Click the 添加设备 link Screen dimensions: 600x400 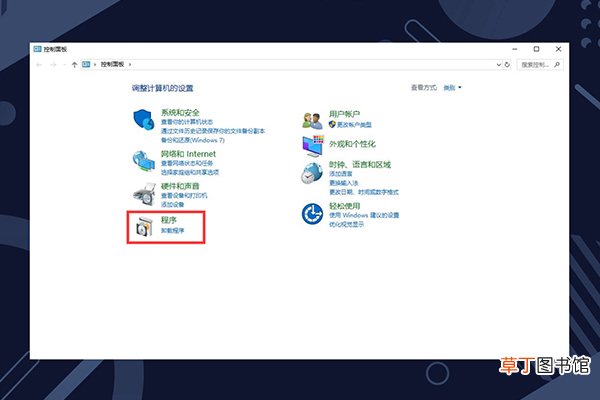pos(173,204)
